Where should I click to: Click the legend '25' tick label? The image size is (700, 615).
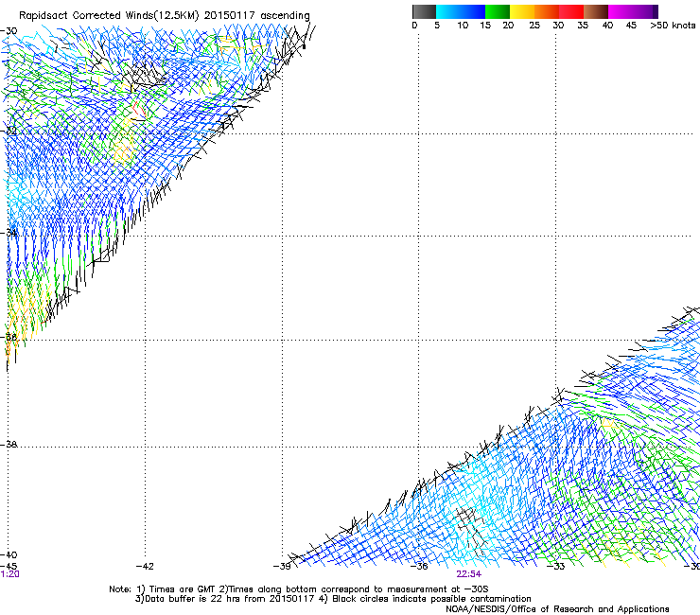(534, 26)
